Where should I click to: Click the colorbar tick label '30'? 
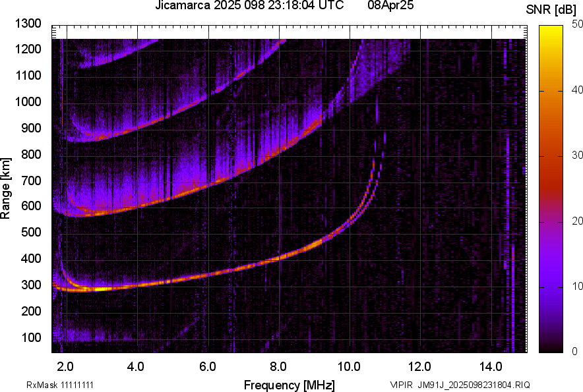(578, 155)
